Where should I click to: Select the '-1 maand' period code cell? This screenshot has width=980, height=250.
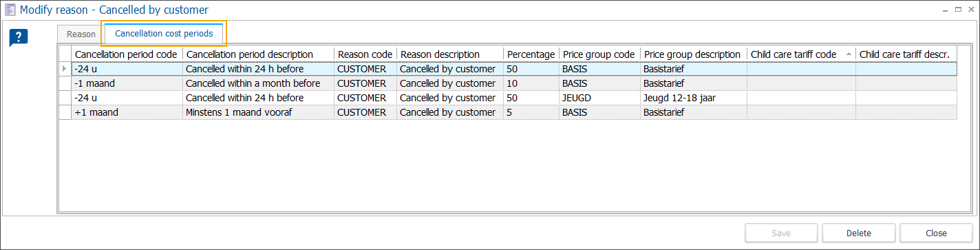click(127, 83)
